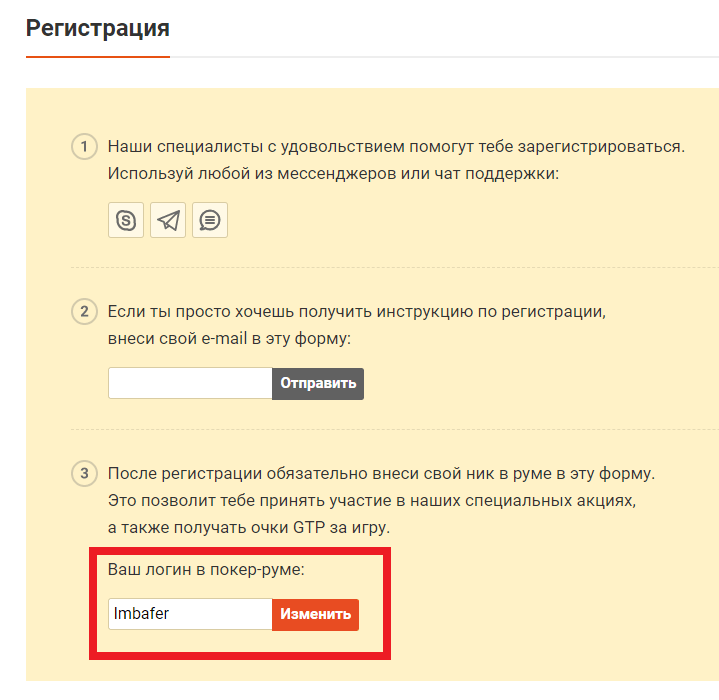Click the Ваш логин в покер-руме label
This screenshot has height=700, width=719.
(x=206, y=570)
